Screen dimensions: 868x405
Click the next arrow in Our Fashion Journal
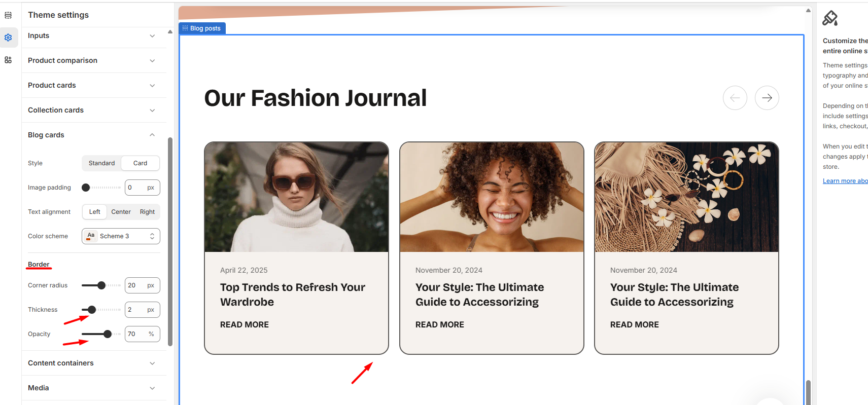click(767, 98)
